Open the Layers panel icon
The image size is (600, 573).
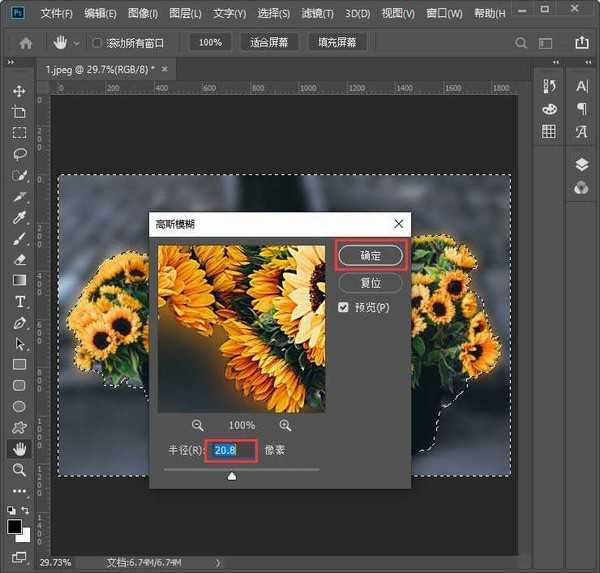tap(582, 165)
